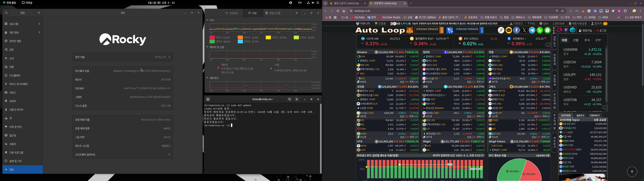Collapse the 메모리 및 스왑 section
Image resolution: width=644 pixels, height=181 pixels.
pyautogui.click(x=207, y=47)
